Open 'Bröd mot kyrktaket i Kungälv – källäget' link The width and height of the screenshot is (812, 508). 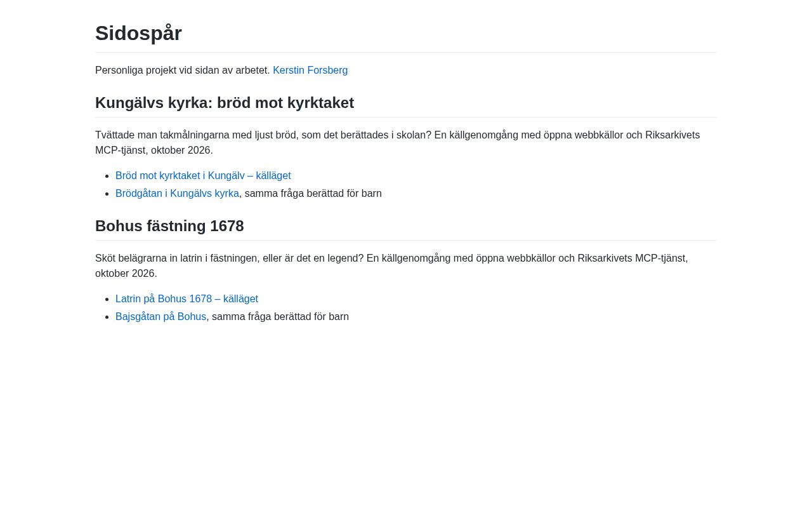click(203, 176)
